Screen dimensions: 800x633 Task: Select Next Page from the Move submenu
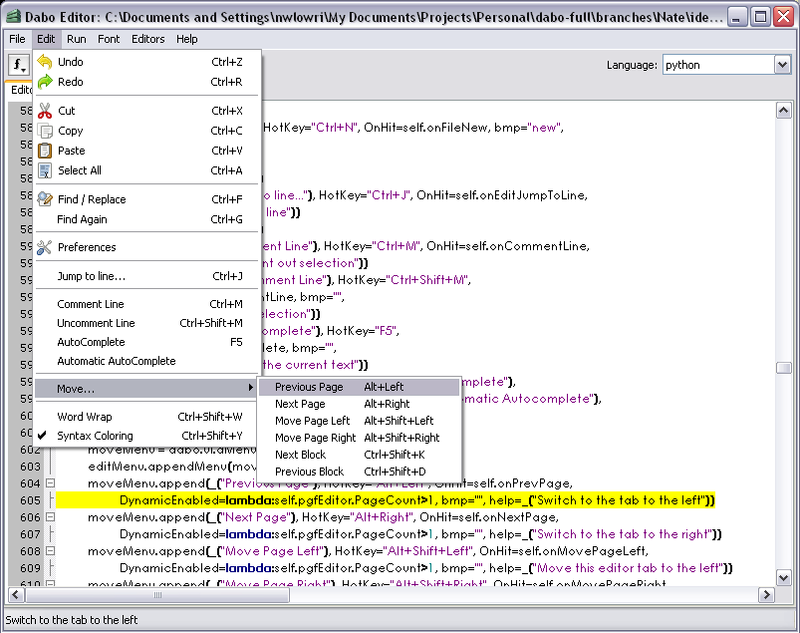click(x=300, y=404)
